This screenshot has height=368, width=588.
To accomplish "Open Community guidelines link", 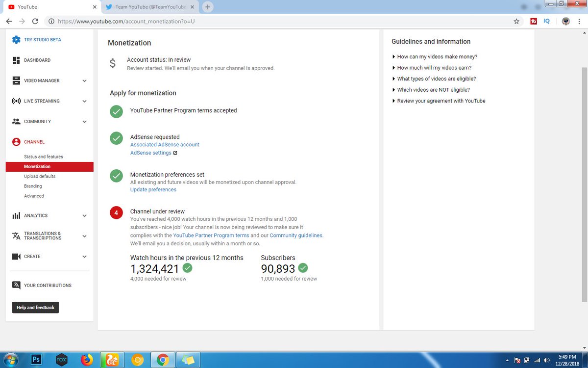I will point(296,236).
